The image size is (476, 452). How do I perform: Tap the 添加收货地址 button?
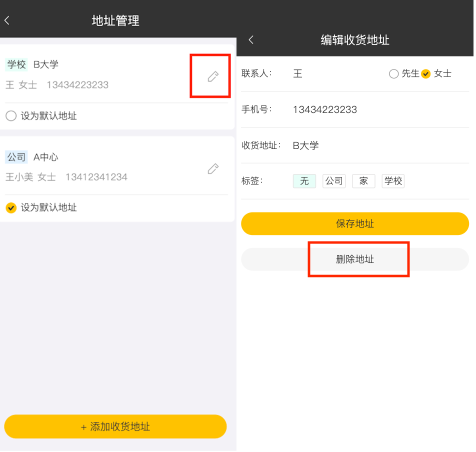115,427
